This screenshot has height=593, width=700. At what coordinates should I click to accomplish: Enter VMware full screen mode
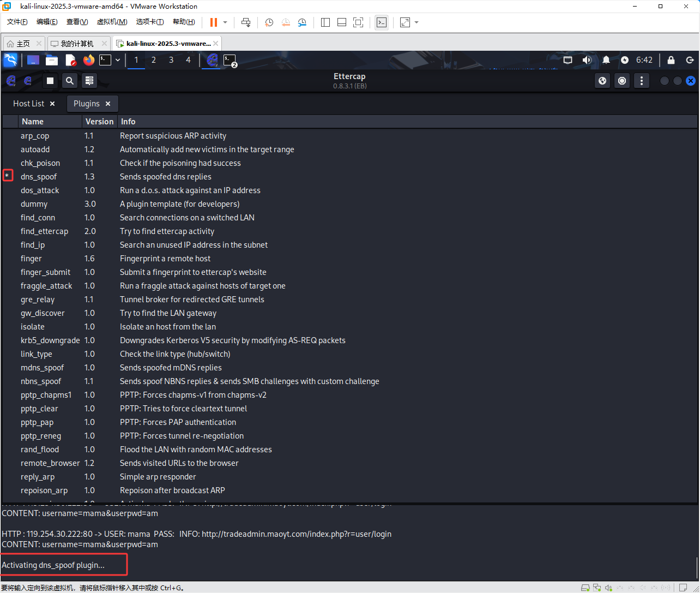point(358,22)
